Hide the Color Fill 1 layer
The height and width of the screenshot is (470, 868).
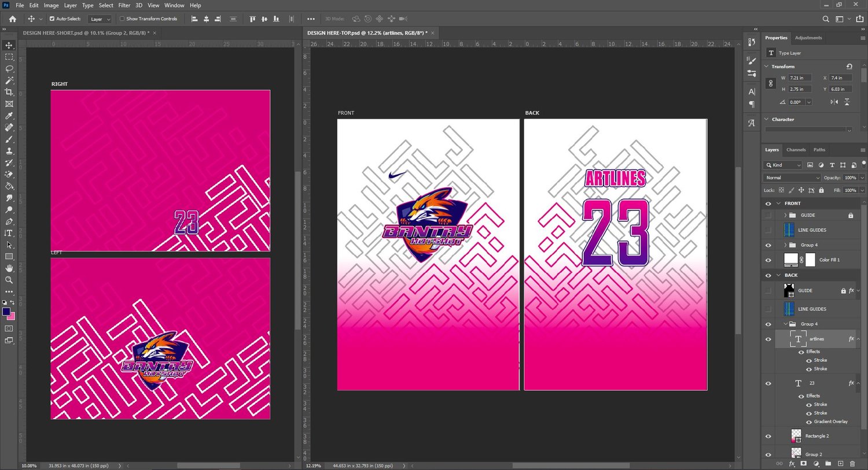(x=768, y=260)
